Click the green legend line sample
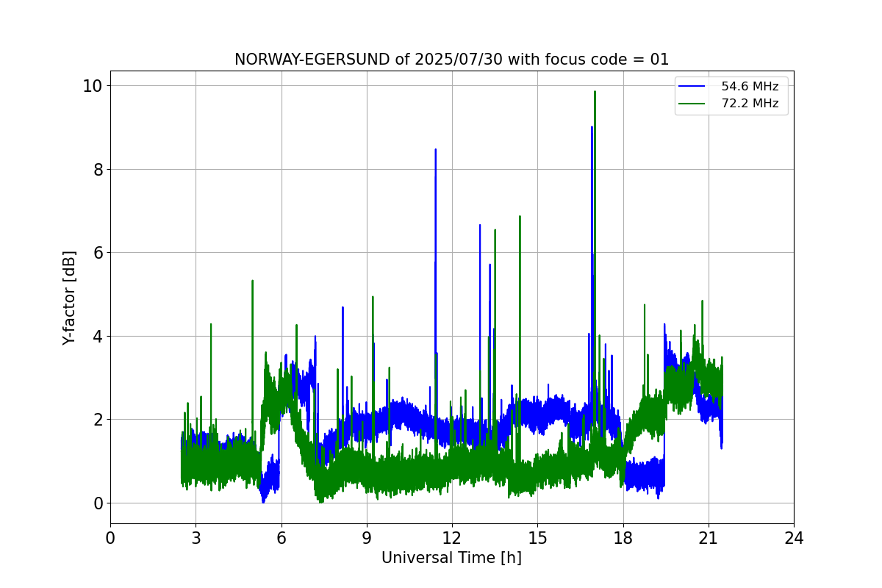 pyautogui.click(x=692, y=104)
